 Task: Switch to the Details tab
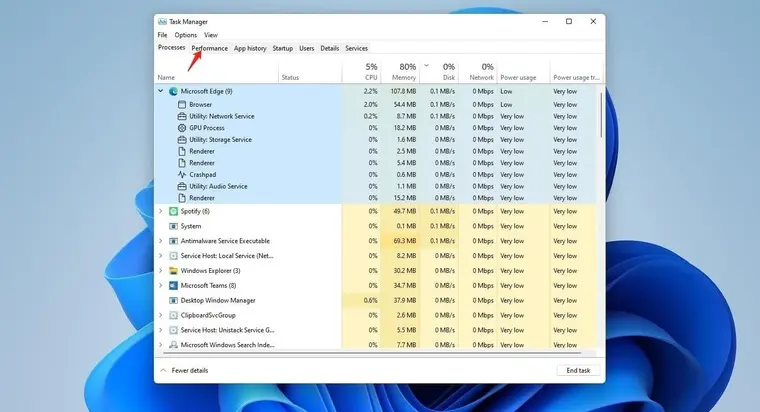coord(330,48)
